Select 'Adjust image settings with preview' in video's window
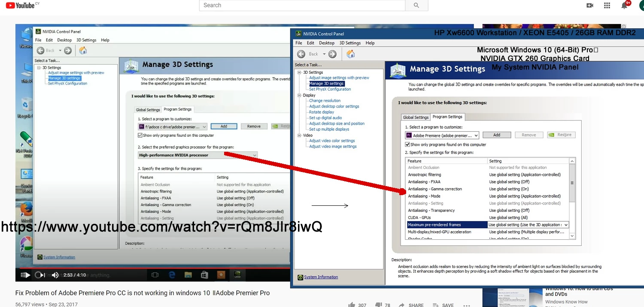The image size is (644, 307). [x=76, y=73]
